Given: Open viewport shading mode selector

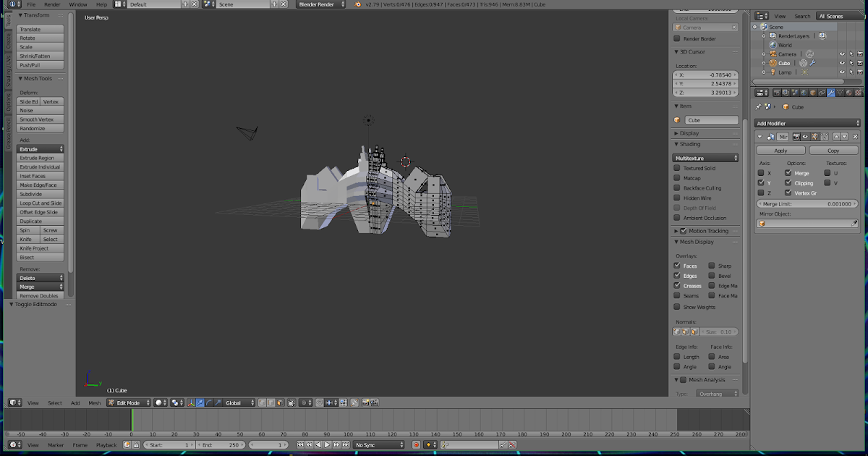Looking at the screenshot, I should click(x=161, y=402).
